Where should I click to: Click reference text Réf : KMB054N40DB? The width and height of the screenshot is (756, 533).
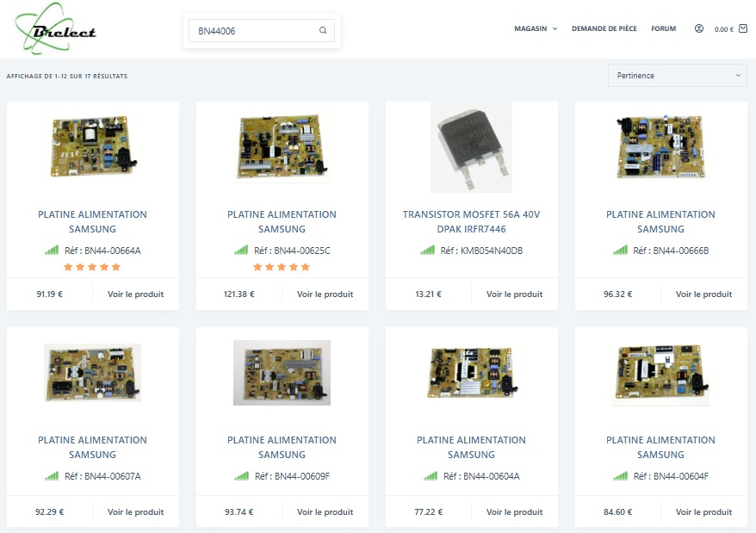coord(481,251)
